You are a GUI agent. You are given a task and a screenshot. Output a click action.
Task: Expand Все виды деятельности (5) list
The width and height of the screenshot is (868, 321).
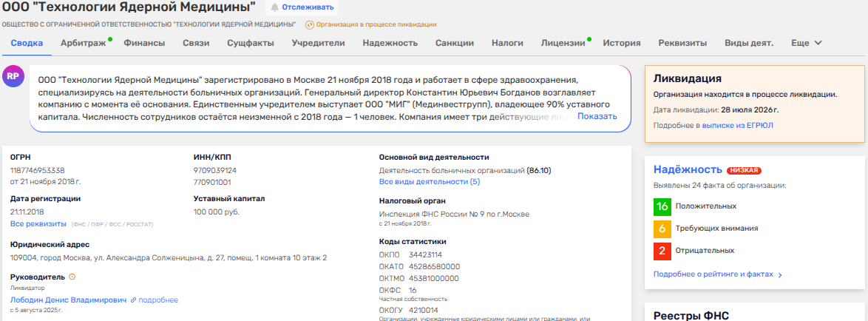click(429, 181)
